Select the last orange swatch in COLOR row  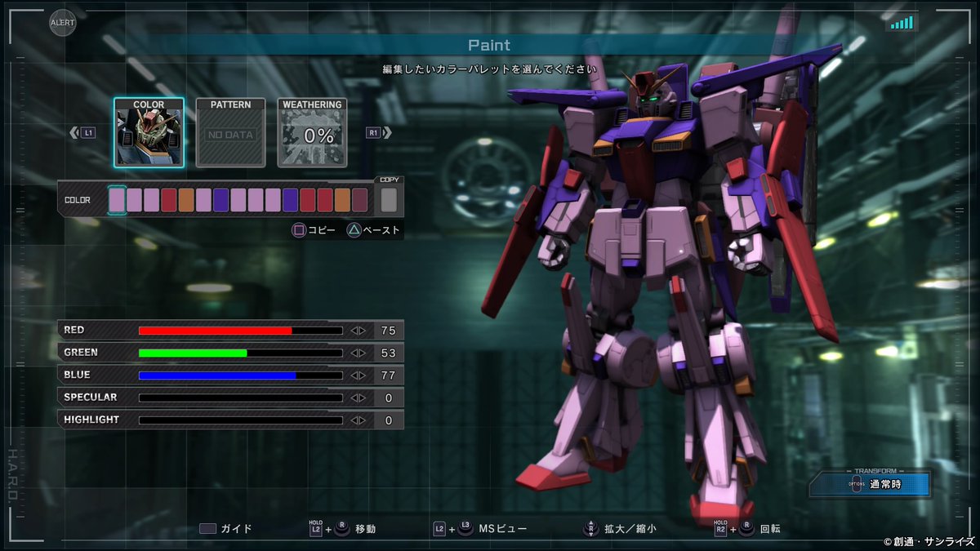pyautogui.click(x=342, y=200)
